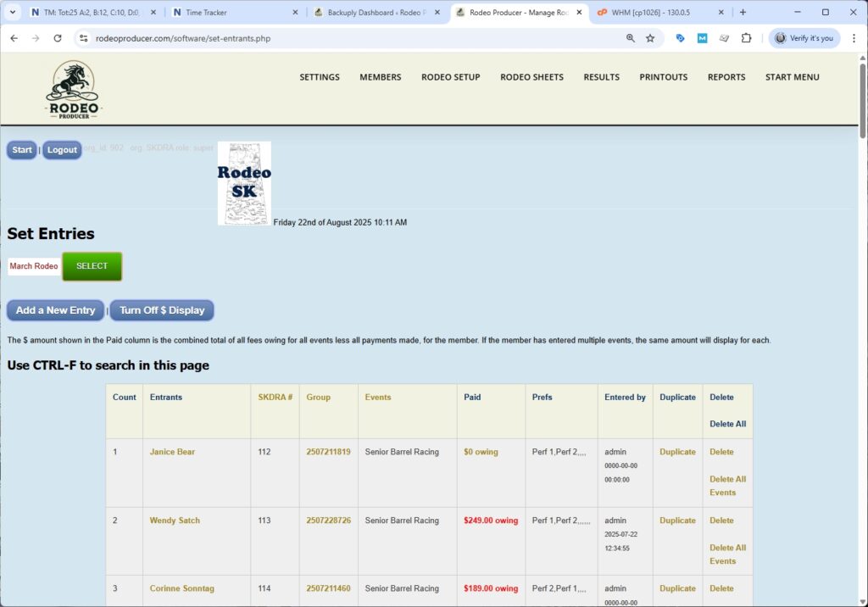Click the Rodeo Producer horse logo
Viewport: 868px width, 607px height.
tap(74, 90)
